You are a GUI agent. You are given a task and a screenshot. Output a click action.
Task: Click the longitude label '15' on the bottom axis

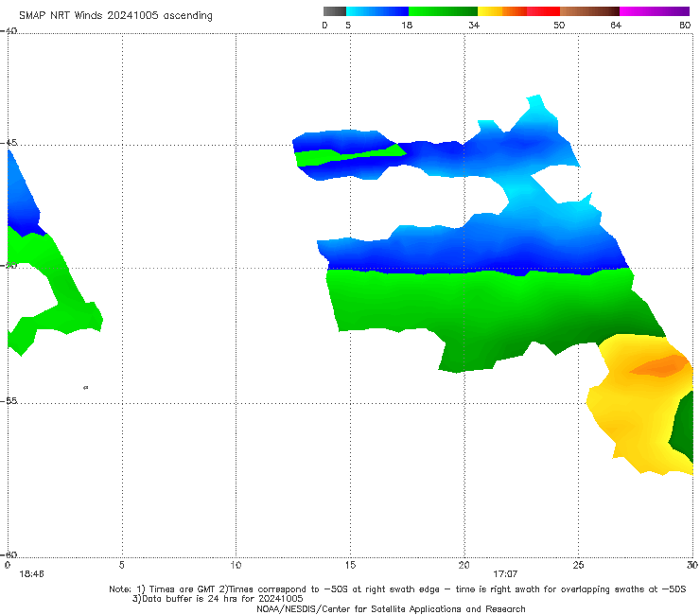pyautogui.click(x=350, y=565)
